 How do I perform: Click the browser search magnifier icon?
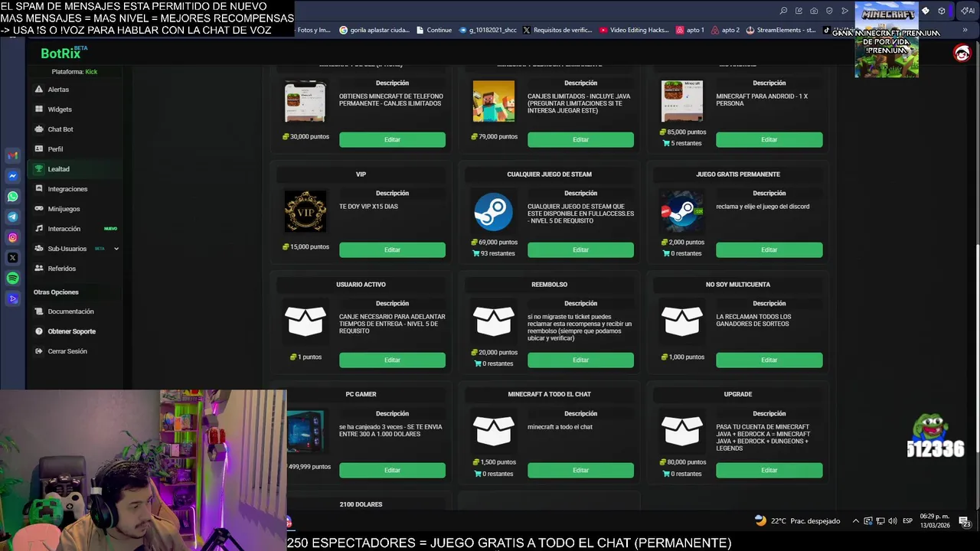783,11
